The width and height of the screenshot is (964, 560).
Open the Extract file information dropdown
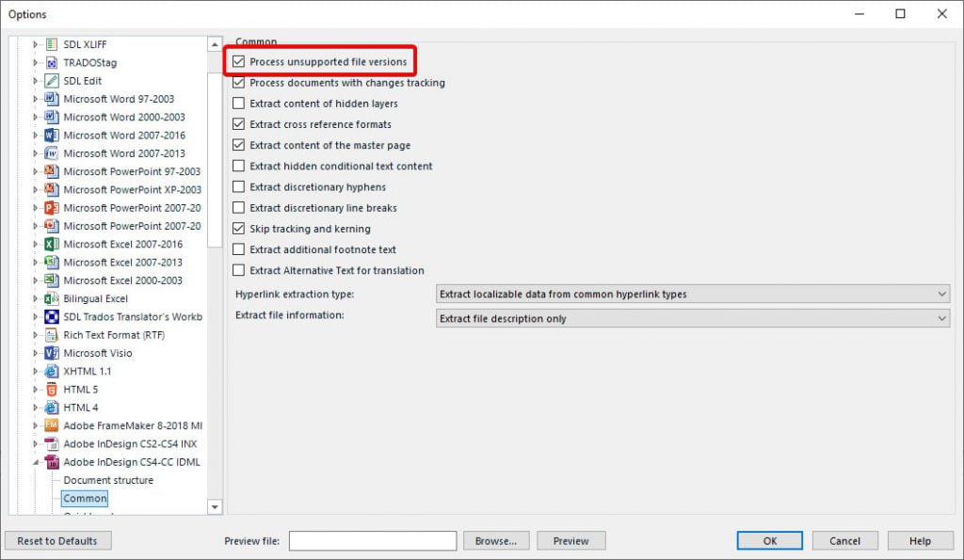941,318
